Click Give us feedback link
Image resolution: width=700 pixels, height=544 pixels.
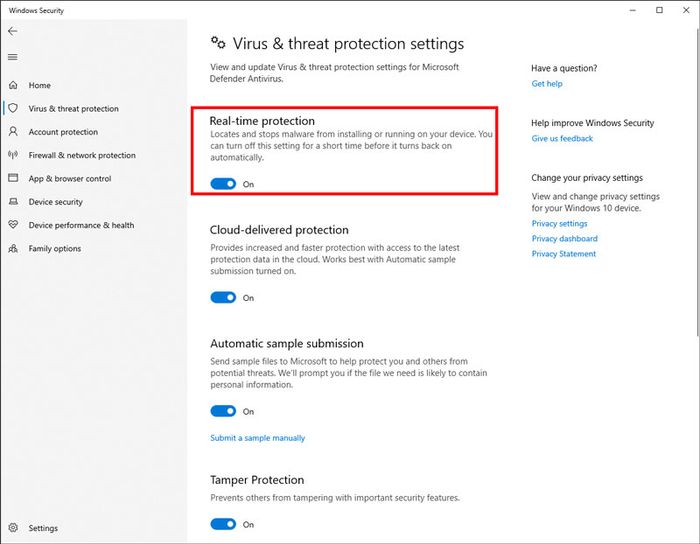pos(562,138)
